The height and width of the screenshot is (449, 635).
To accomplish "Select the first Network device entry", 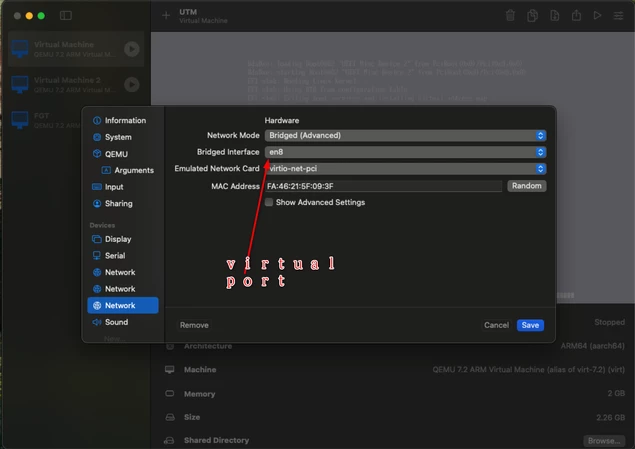I will point(123,272).
